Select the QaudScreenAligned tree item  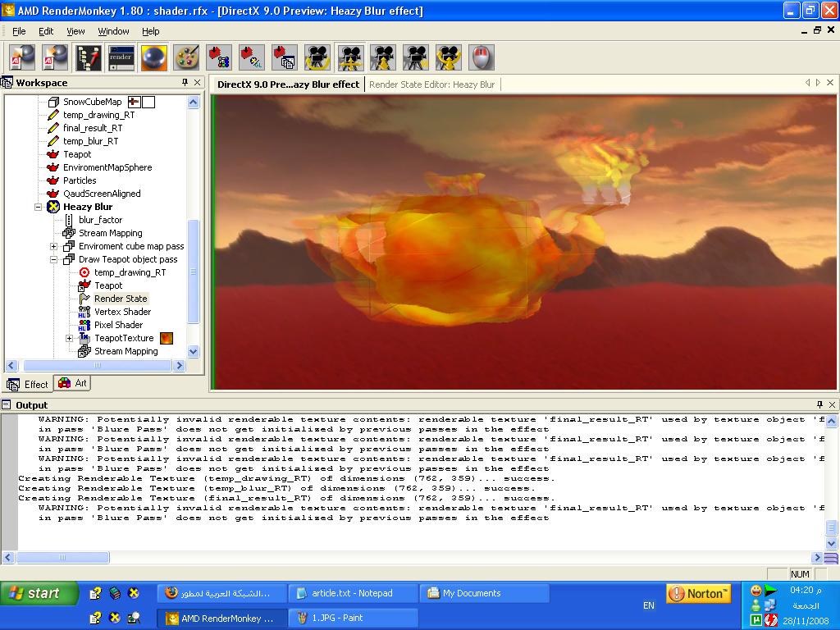[102, 194]
